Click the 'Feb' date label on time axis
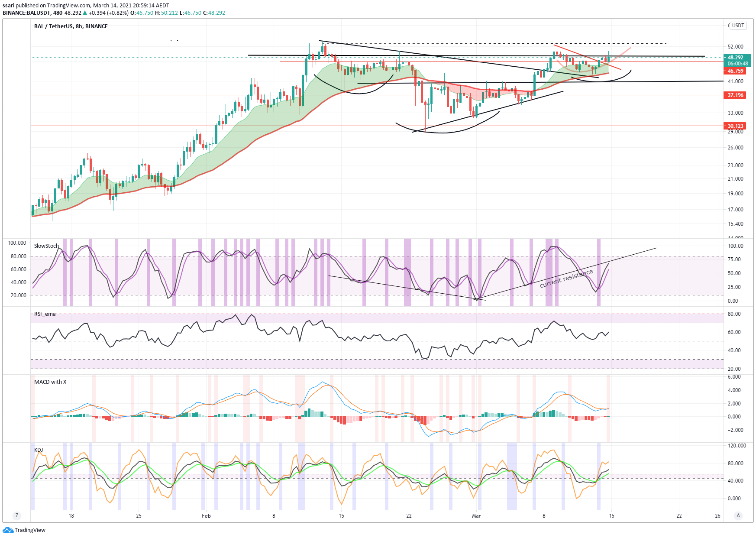The width and height of the screenshot is (756, 538). click(206, 516)
